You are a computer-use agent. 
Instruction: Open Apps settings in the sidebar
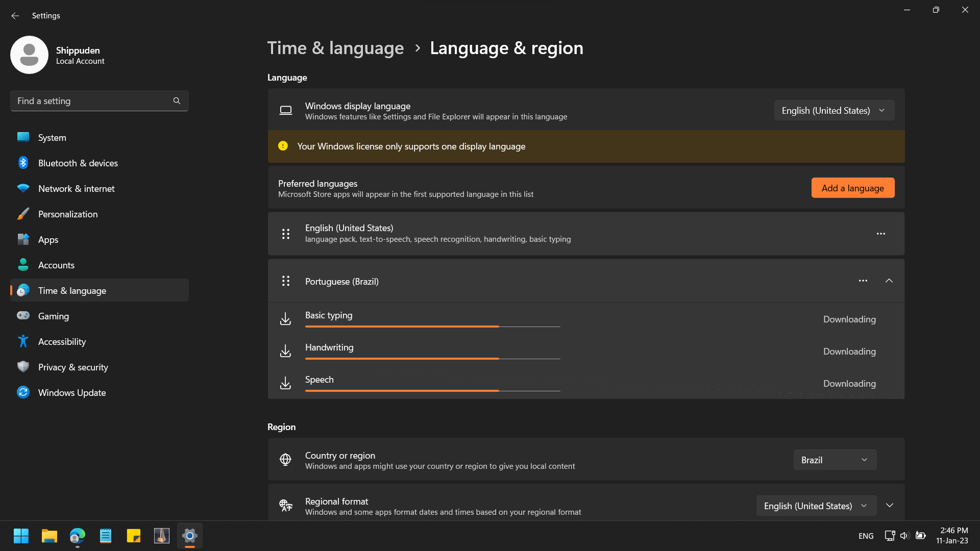click(100, 239)
